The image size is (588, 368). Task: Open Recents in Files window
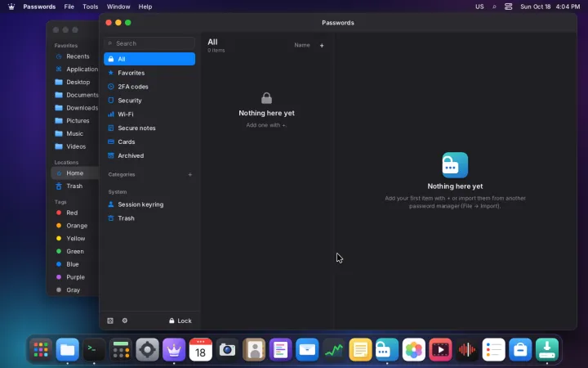pos(74,56)
